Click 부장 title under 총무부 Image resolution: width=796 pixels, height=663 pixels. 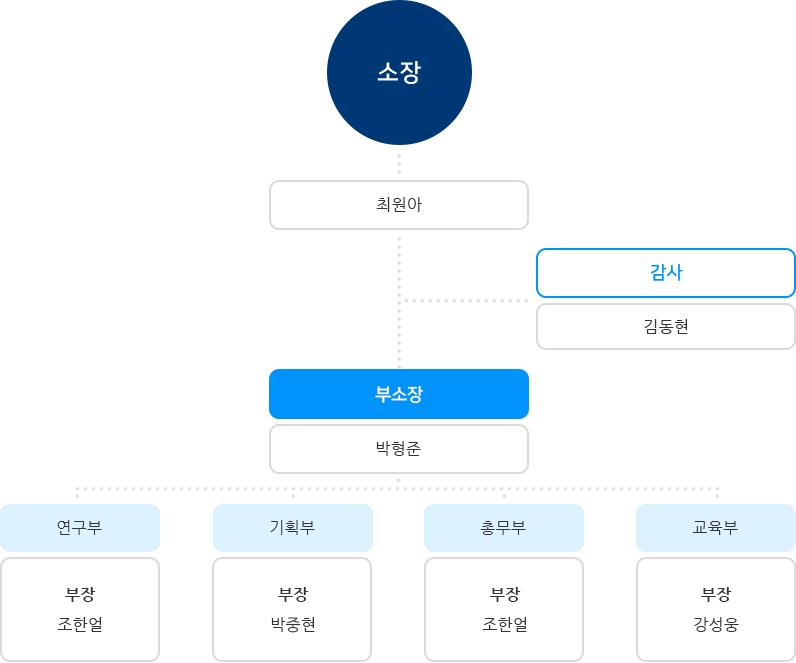(x=504, y=594)
